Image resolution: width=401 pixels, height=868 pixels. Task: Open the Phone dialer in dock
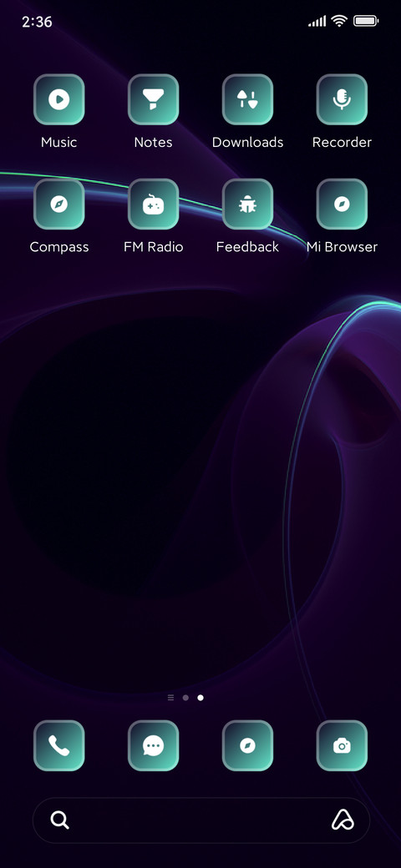pyautogui.click(x=58, y=745)
